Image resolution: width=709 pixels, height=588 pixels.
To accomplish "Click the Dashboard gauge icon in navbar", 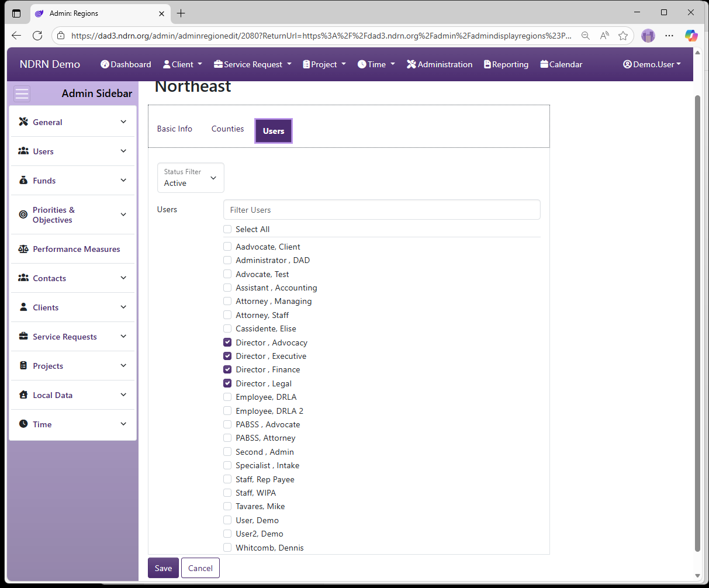I will pos(105,64).
